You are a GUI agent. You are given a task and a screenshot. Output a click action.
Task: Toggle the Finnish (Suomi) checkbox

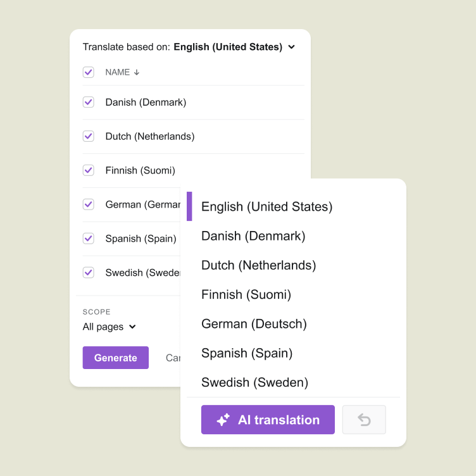89,170
